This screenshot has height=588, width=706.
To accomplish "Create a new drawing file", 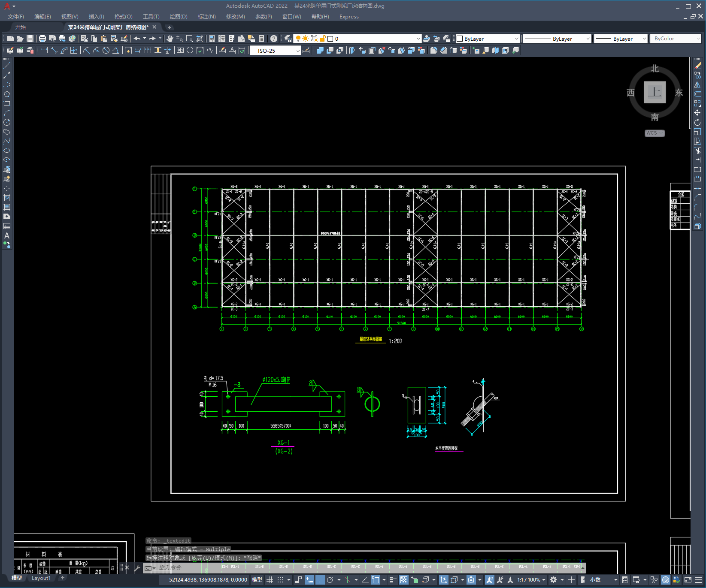I will pyautogui.click(x=10, y=39).
